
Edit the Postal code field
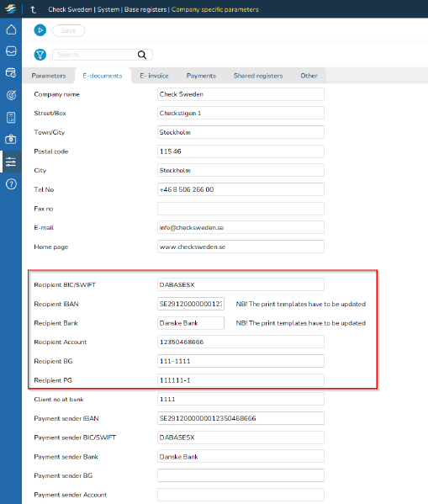tap(240, 151)
